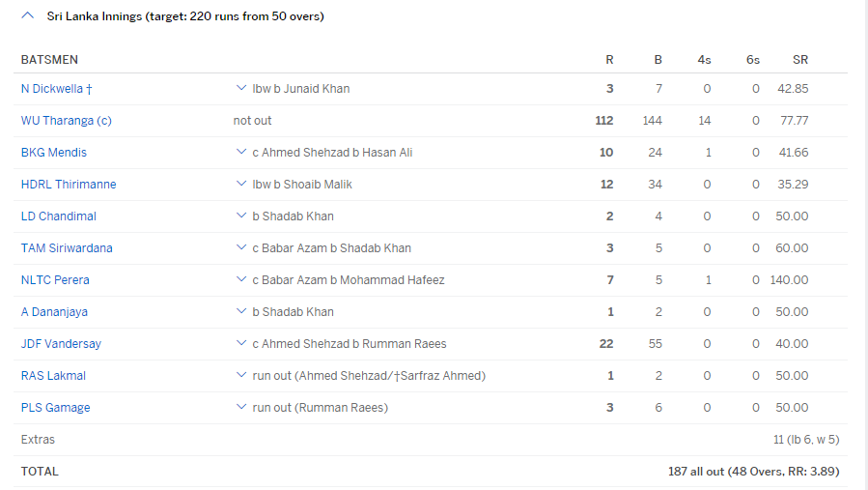
Task: Go to JDF Vandersay player page
Action: (61, 344)
